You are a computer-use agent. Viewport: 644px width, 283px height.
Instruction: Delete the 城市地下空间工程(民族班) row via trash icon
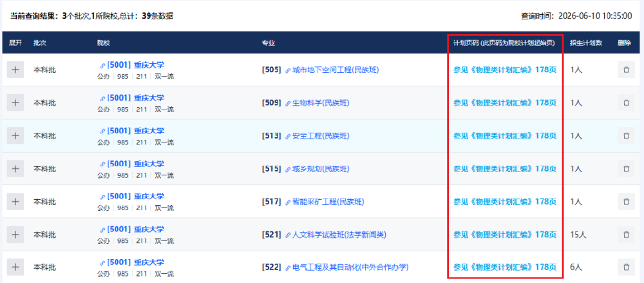tap(626, 70)
